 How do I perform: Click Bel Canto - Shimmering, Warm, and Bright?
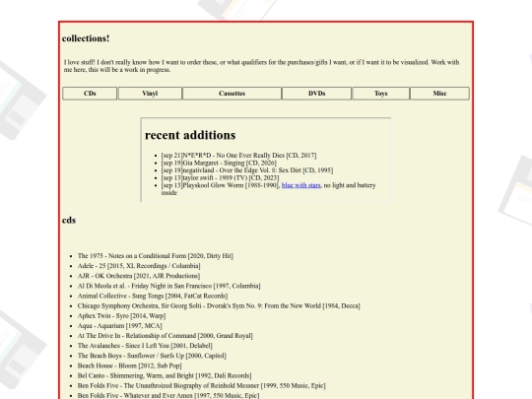[165, 375]
